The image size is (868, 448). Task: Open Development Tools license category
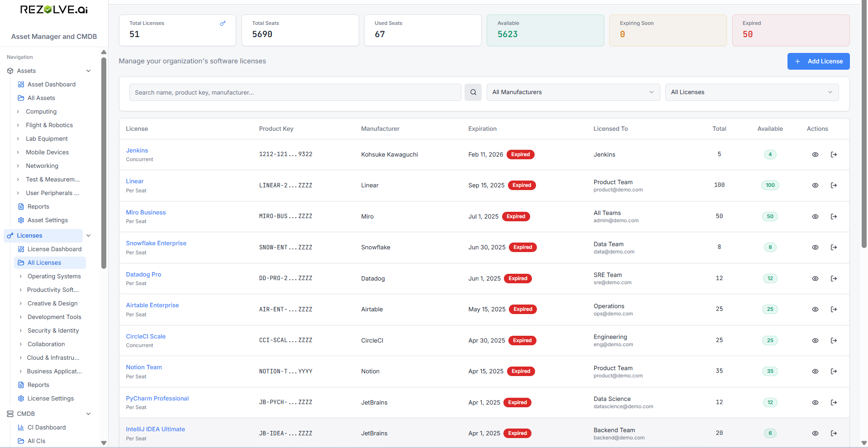point(54,317)
